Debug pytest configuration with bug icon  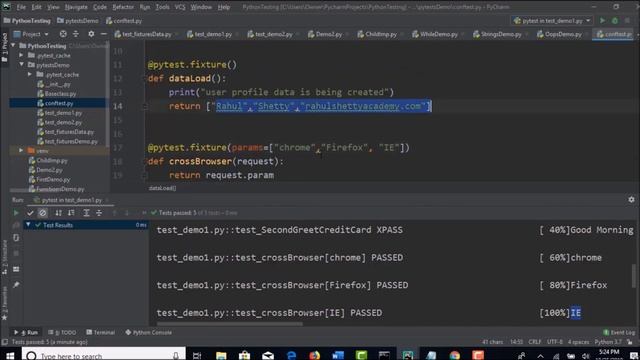click(615, 20)
